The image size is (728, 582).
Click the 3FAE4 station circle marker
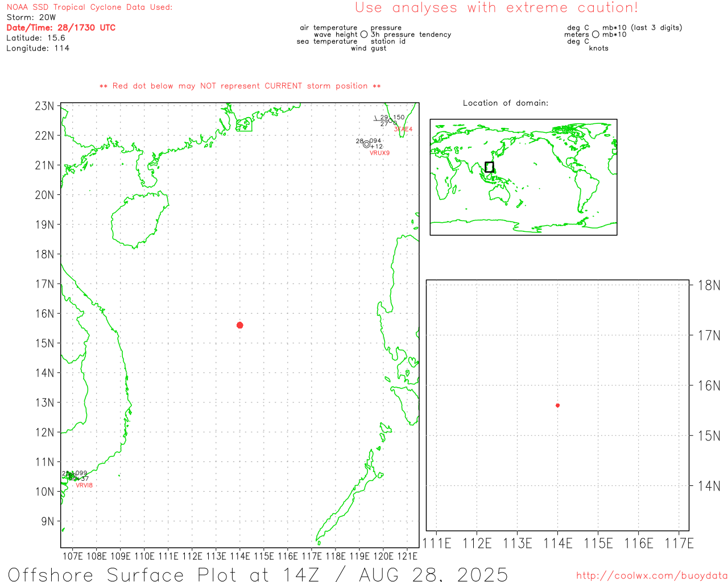tap(390, 120)
